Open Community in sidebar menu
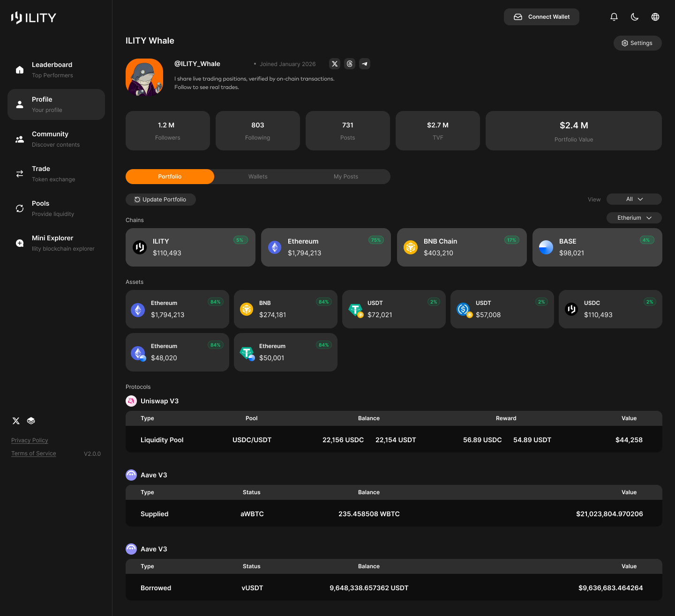Screen dimensions: 675x616 point(56,139)
